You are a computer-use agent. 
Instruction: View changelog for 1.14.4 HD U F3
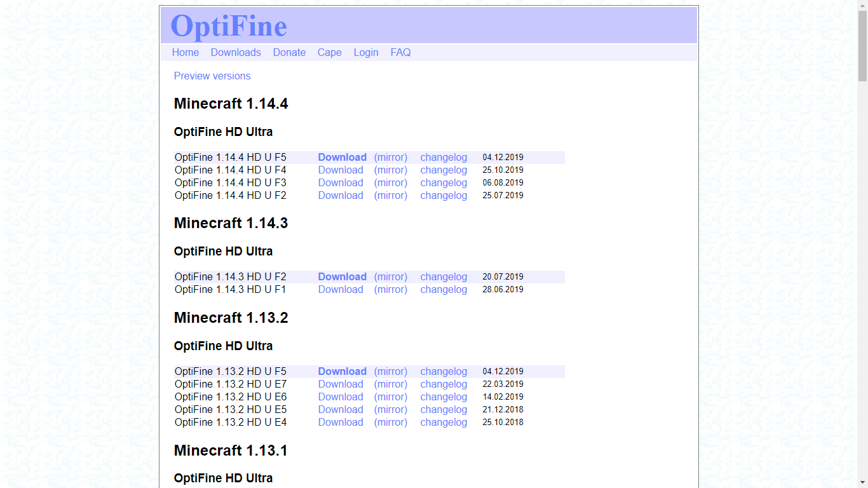tap(444, 183)
